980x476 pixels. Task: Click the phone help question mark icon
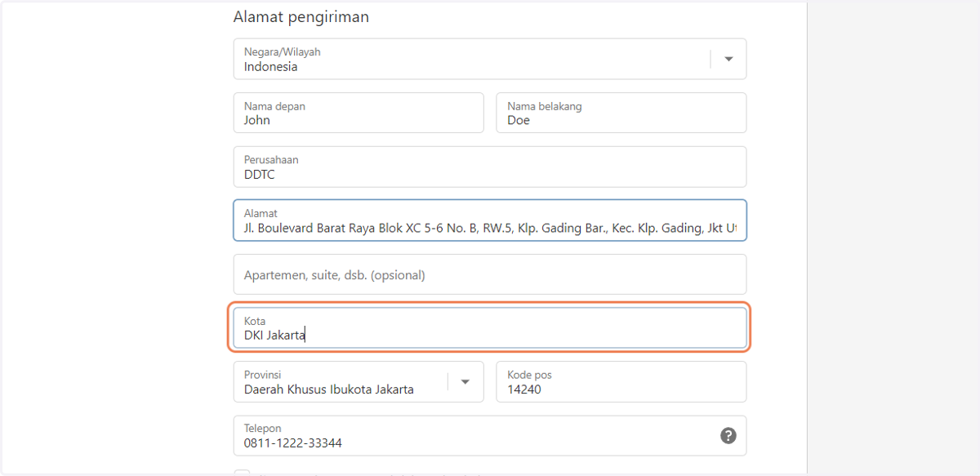[x=728, y=436]
